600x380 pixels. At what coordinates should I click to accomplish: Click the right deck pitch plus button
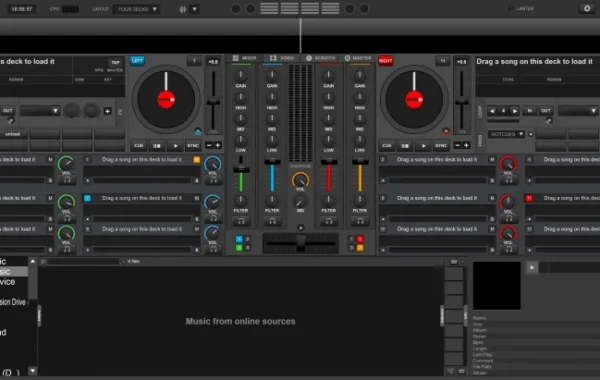[x=466, y=145]
